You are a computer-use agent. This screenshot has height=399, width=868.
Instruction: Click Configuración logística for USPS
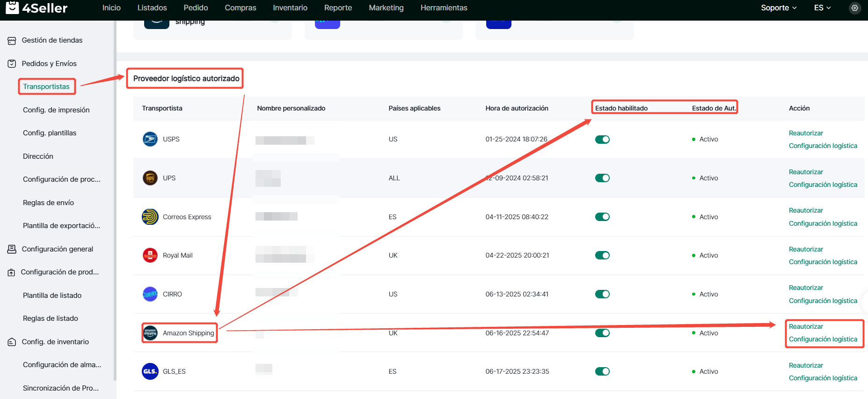tap(823, 146)
